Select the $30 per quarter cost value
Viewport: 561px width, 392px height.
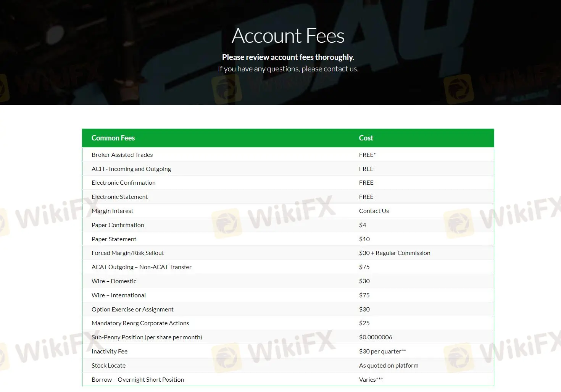click(382, 351)
